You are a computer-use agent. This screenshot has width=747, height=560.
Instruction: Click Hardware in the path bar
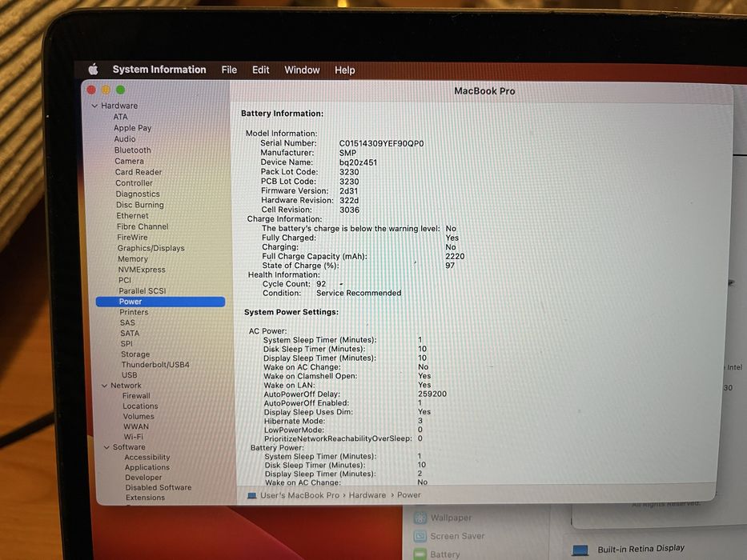(367, 495)
